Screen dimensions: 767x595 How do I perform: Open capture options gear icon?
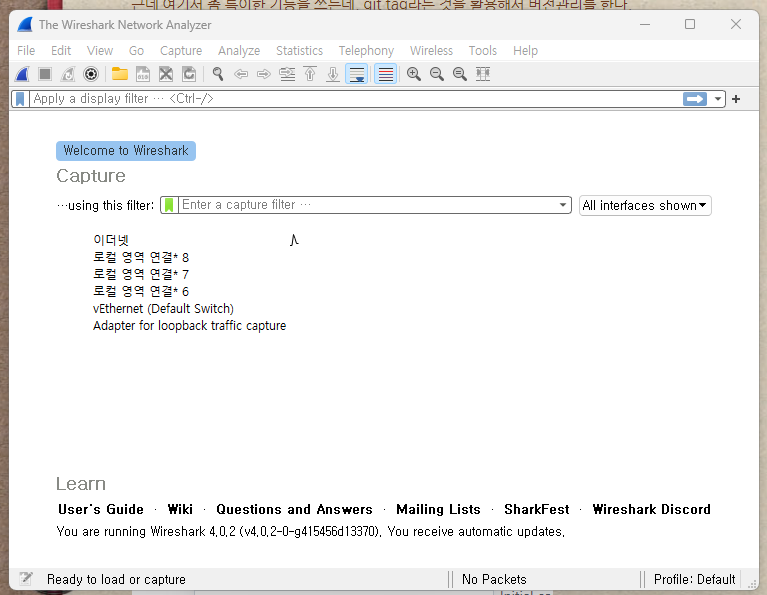point(91,74)
